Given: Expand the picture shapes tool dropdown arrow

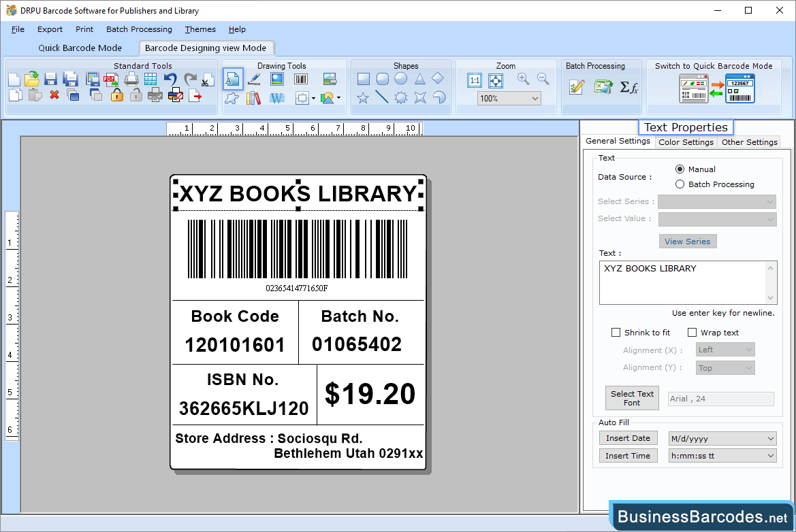Looking at the screenshot, I should pos(338,99).
